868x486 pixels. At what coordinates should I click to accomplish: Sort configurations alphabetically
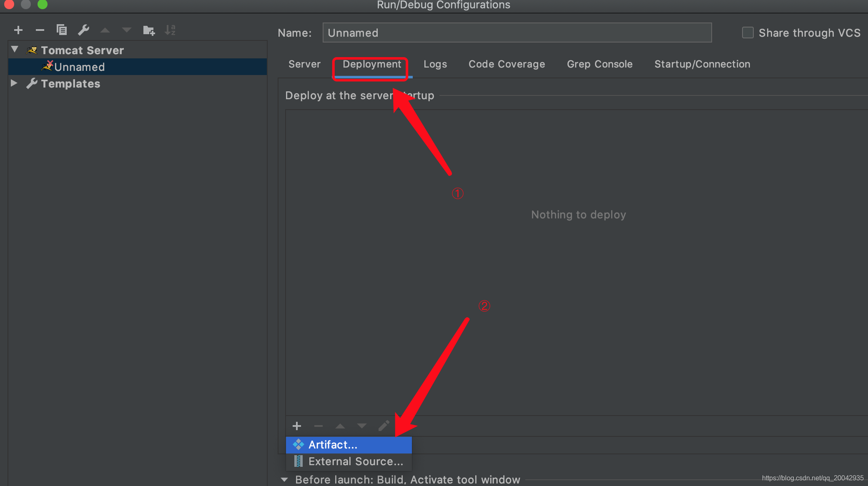point(170,30)
